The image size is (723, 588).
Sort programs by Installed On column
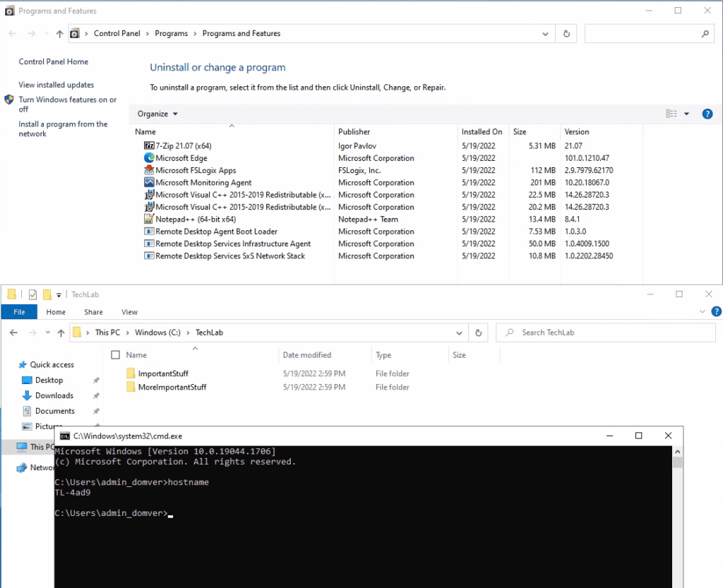point(482,132)
